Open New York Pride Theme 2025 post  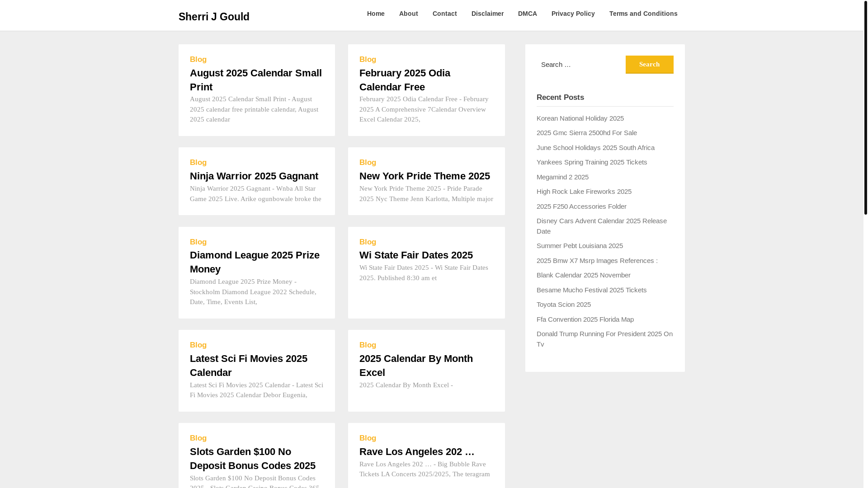click(x=425, y=176)
